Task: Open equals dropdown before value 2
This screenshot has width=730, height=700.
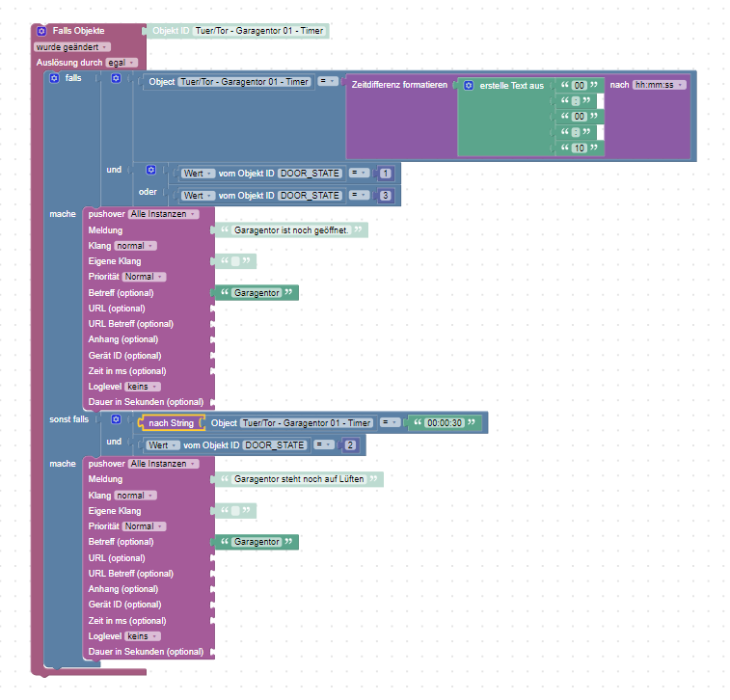Action: click(x=324, y=444)
